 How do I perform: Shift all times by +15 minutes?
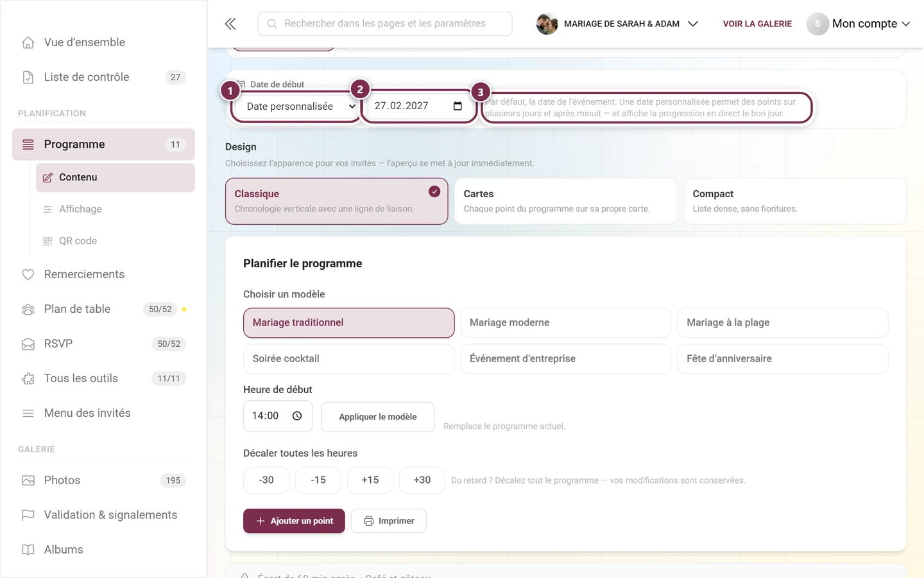[370, 480]
